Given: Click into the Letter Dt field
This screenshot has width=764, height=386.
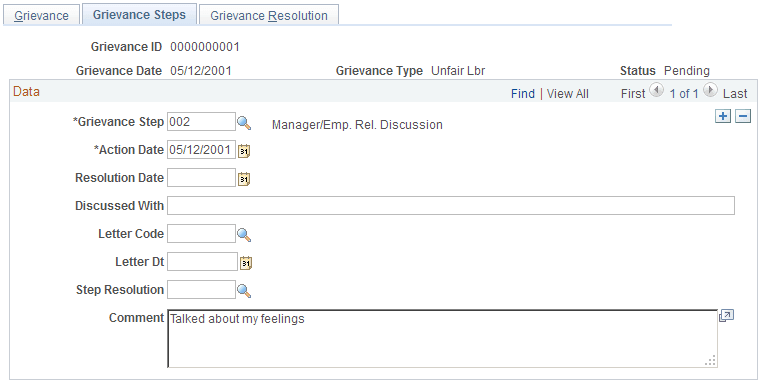Looking at the screenshot, I should [202, 262].
